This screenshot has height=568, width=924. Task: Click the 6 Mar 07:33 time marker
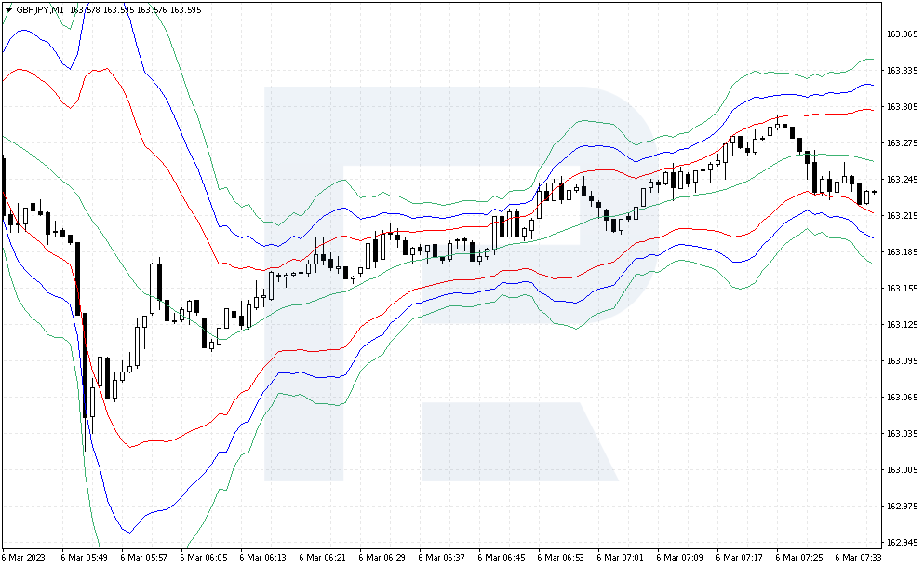click(x=858, y=558)
